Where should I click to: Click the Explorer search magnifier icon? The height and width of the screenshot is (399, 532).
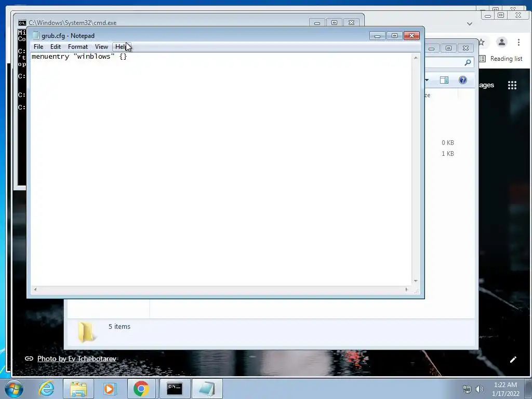coord(468,62)
